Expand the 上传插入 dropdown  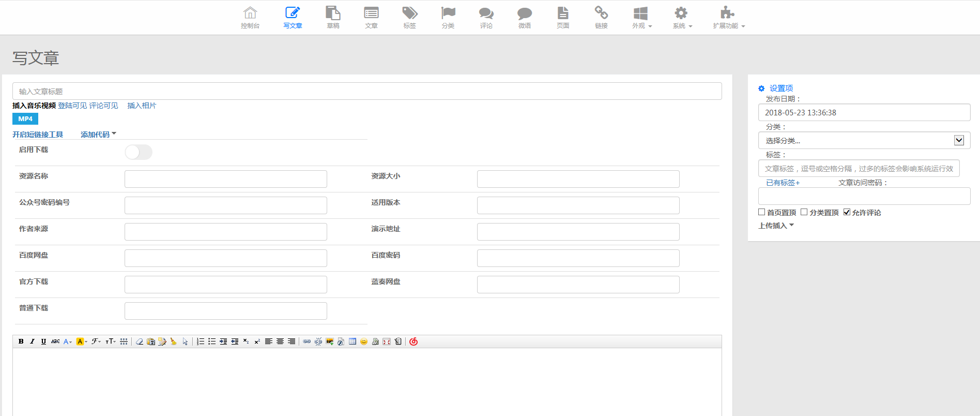(775, 226)
